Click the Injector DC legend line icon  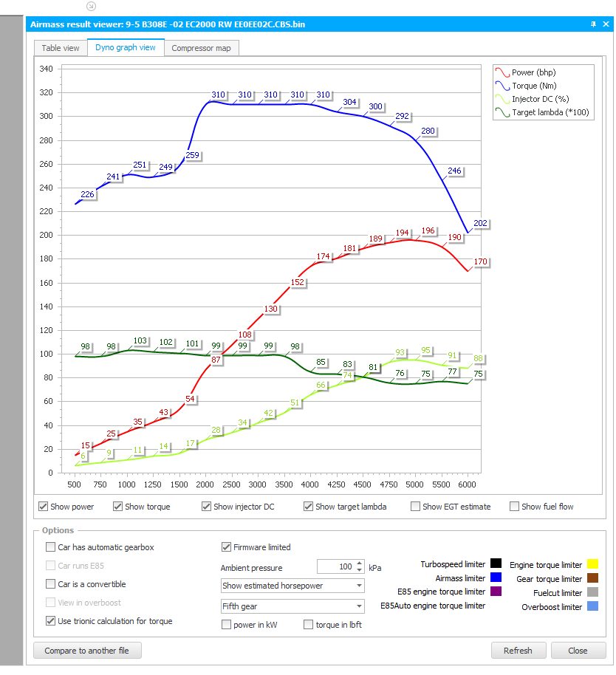[502, 99]
